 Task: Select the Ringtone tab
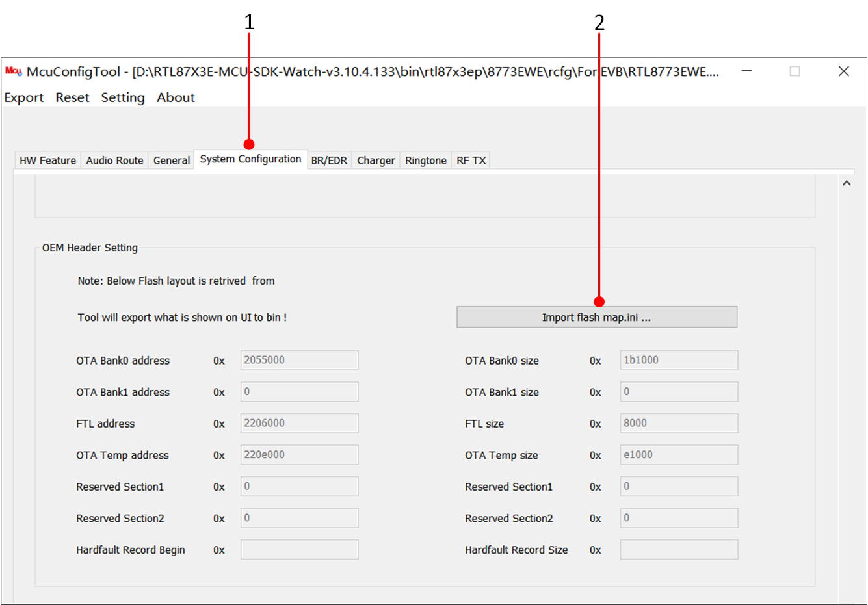425,160
